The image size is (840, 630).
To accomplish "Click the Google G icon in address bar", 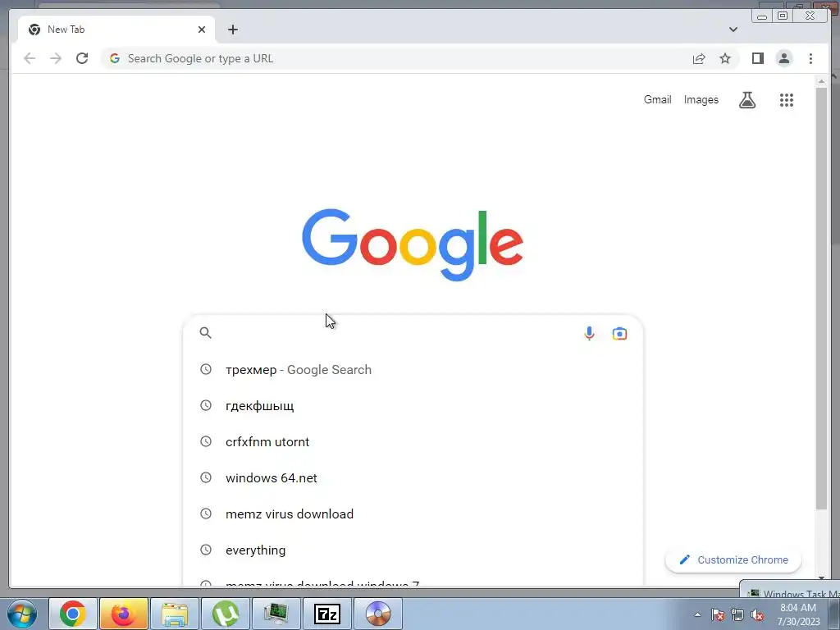I will pyautogui.click(x=115, y=58).
